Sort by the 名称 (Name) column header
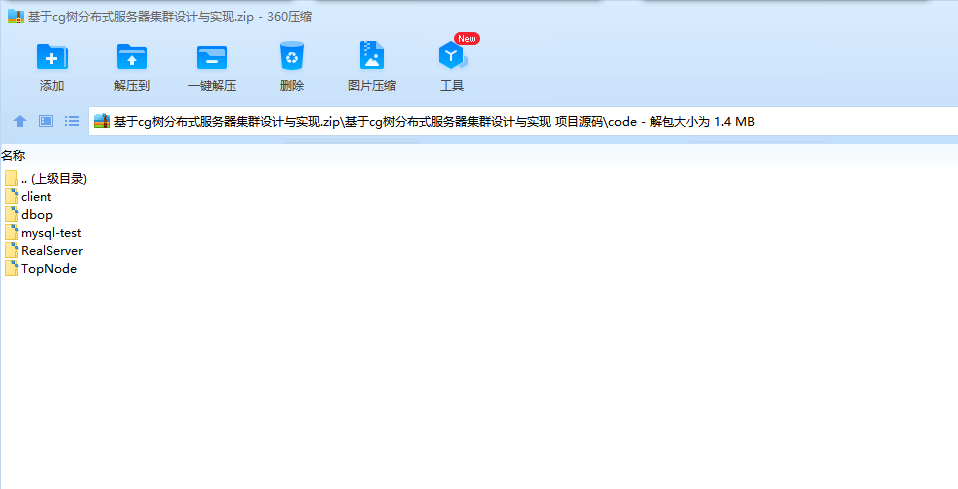Image resolution: width=958 pixels, height=489 pixels. click(13, 156)
